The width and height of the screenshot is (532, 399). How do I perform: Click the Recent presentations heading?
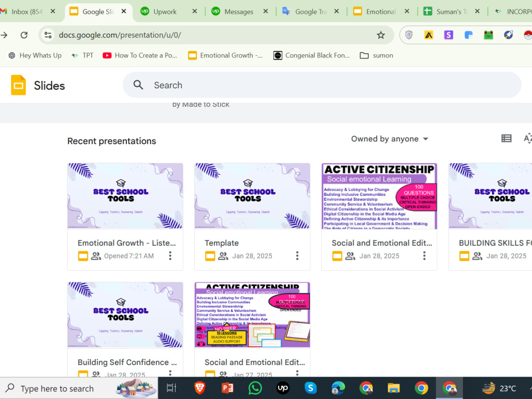tap(112, 141)
